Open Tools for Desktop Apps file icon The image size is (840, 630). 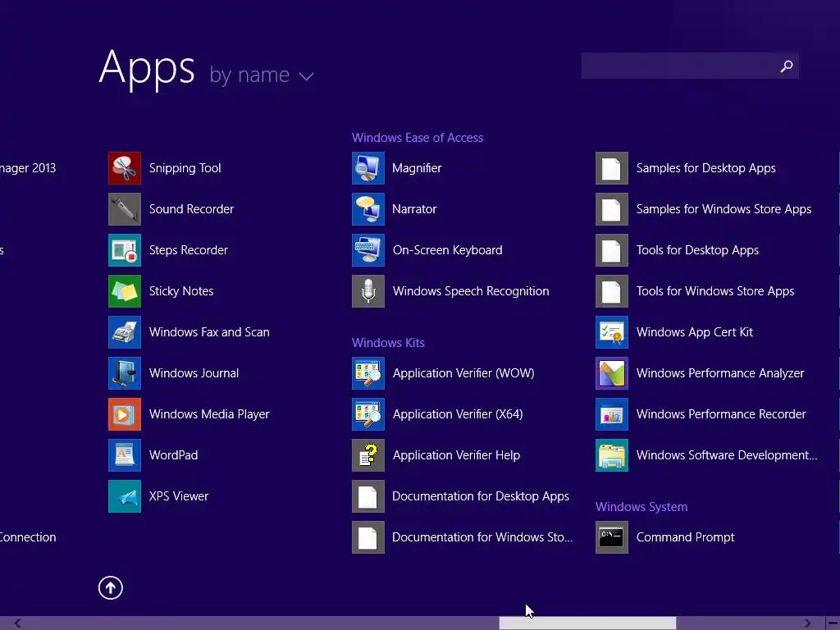612,250
